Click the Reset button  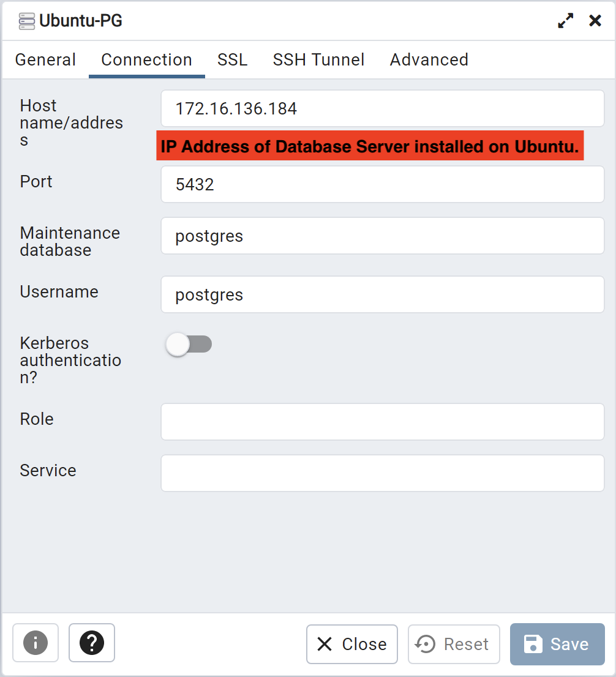(x=454, y=644)
